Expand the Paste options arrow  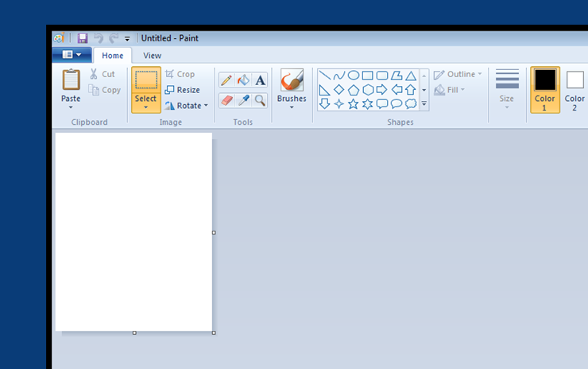(x=71, y=107)
